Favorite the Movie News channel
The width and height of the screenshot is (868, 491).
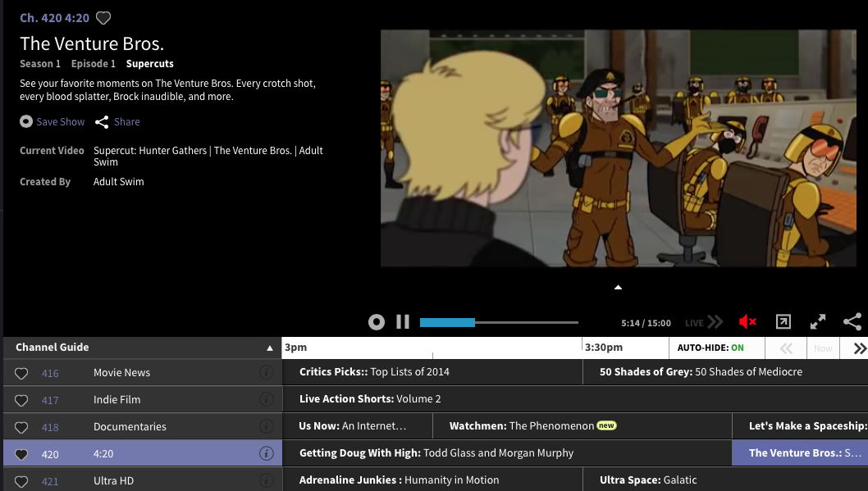tap(21, 373)
